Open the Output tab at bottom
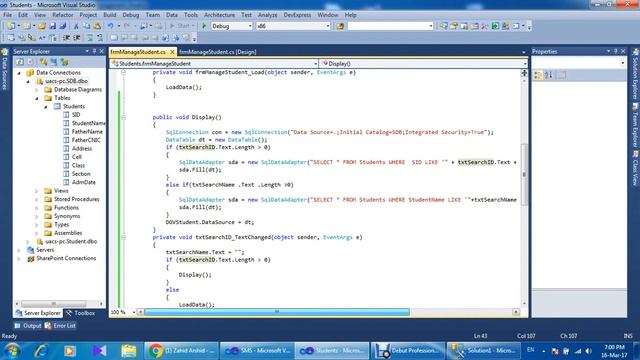The height and width of the screenshot is (360, 640). (x=28, y=326)
